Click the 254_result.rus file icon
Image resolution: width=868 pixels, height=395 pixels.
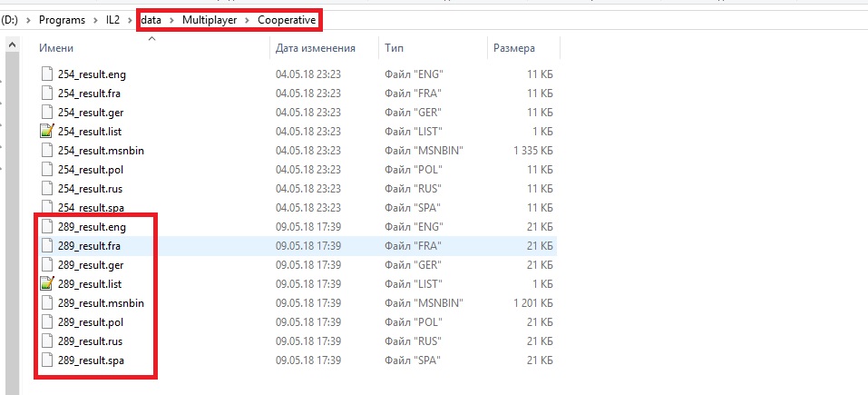click(47, 188)
